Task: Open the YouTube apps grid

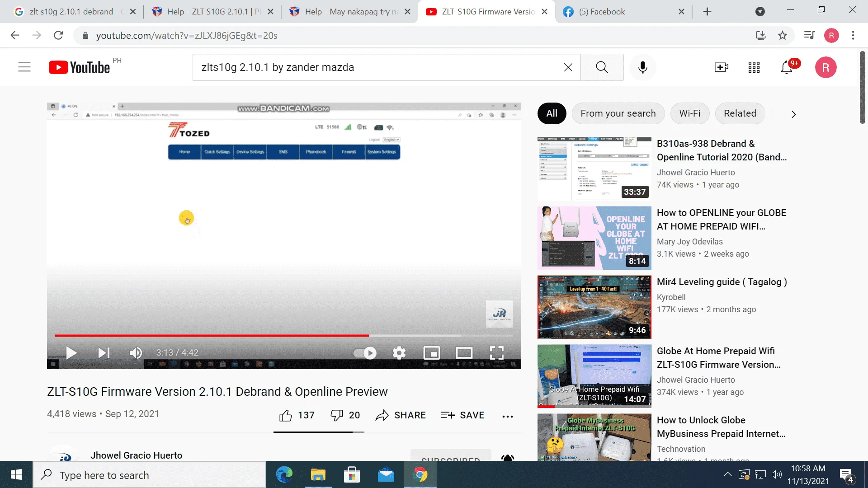Action: 754,67
